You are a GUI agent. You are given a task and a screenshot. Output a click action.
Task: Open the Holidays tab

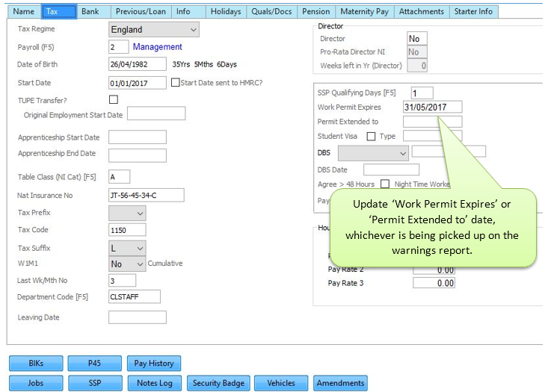tap(225, 11)
